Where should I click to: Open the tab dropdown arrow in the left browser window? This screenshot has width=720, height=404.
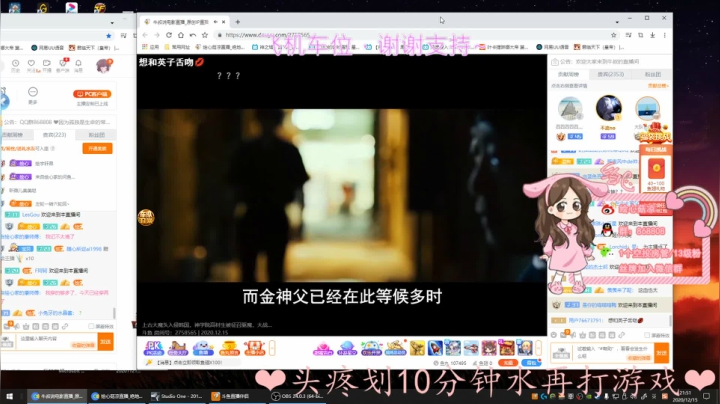click(112, 22)
